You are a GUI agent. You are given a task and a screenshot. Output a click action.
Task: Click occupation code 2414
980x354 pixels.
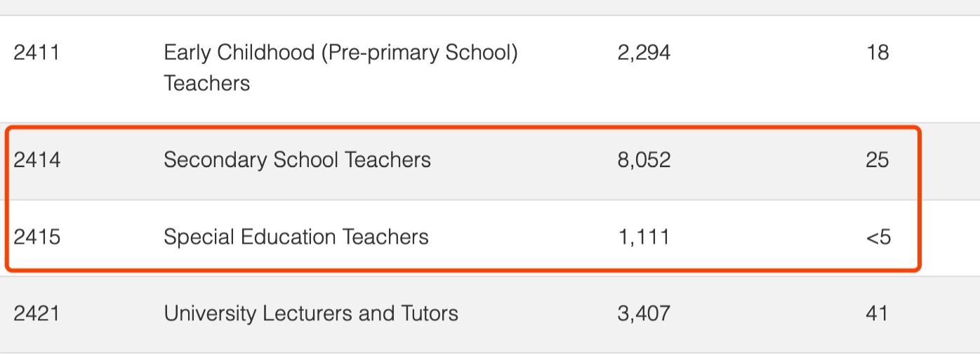click(37, 160)
